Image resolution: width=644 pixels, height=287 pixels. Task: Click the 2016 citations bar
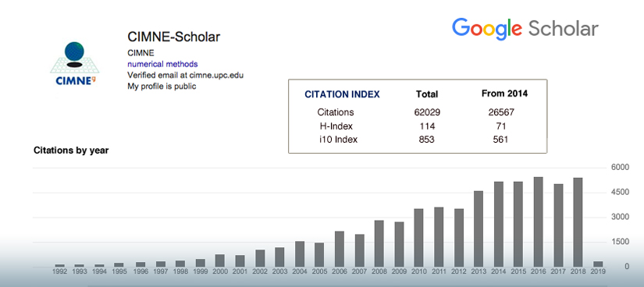[x=538, y=221]
